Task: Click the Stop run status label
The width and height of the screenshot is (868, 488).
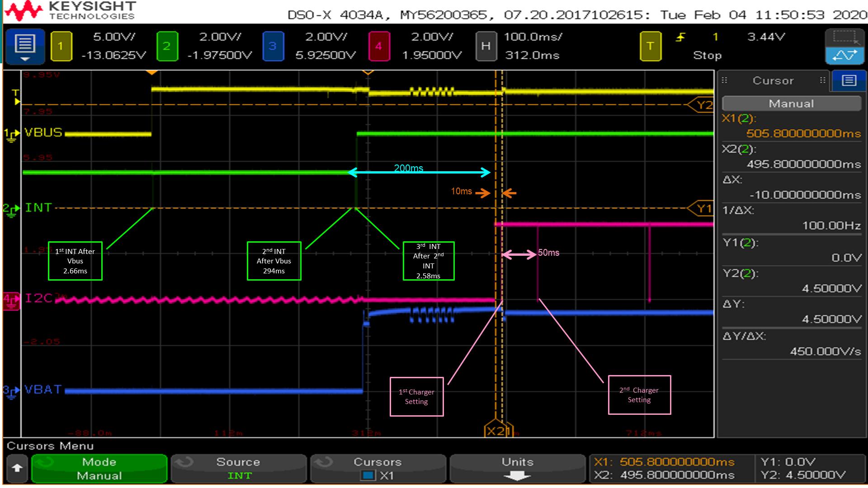Action: (x=707, y=56)
